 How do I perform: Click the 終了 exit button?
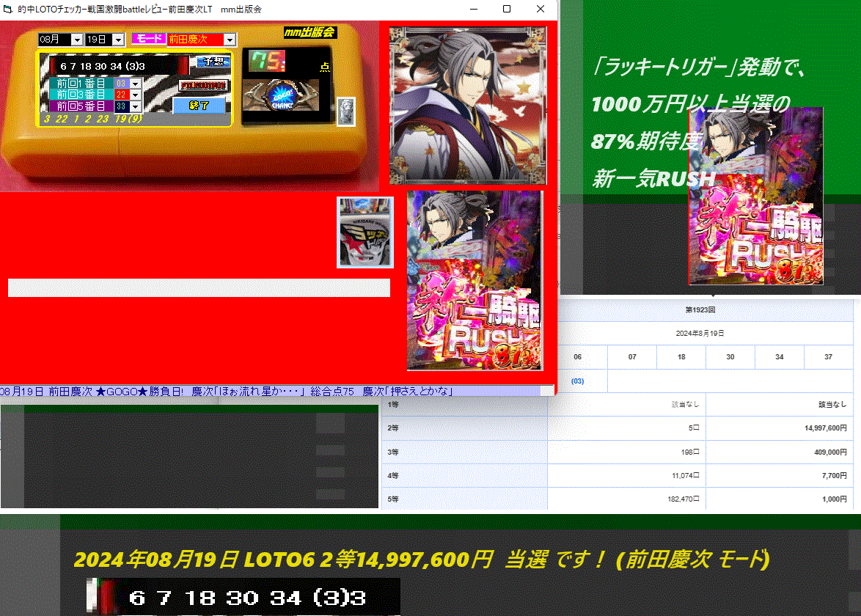(x=199, y=105)
